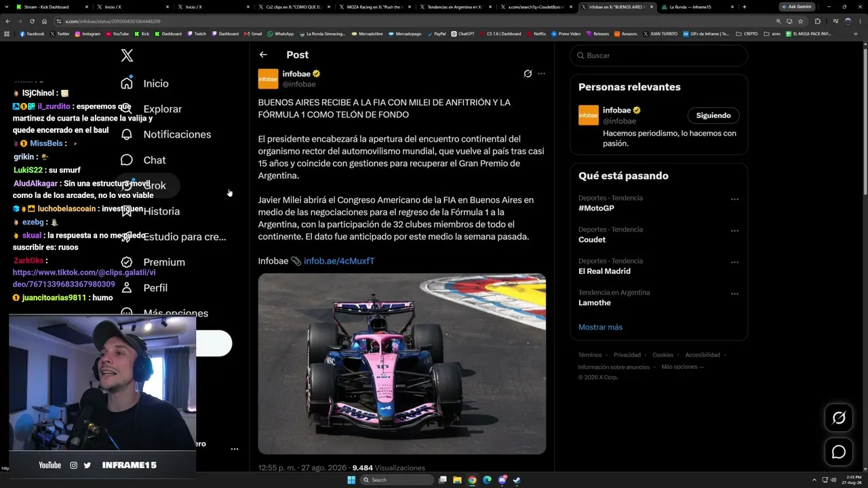This screenshot has width=868, height=488.
Task: Open more options for #MotoGP trend
Action: click(x=734, y=199)
